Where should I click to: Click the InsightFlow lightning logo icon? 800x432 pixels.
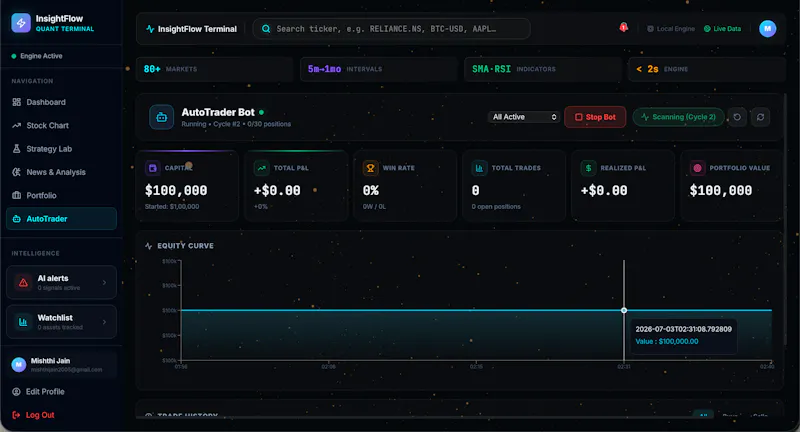(21, 23)
